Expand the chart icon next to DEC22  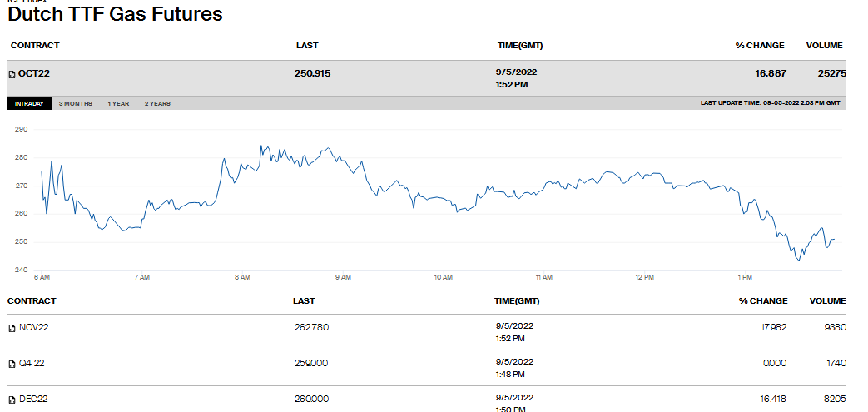click(12, 400)
